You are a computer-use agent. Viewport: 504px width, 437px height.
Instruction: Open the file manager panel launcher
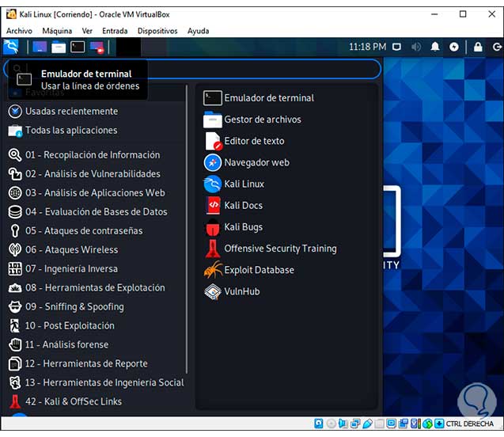[59, 47]
